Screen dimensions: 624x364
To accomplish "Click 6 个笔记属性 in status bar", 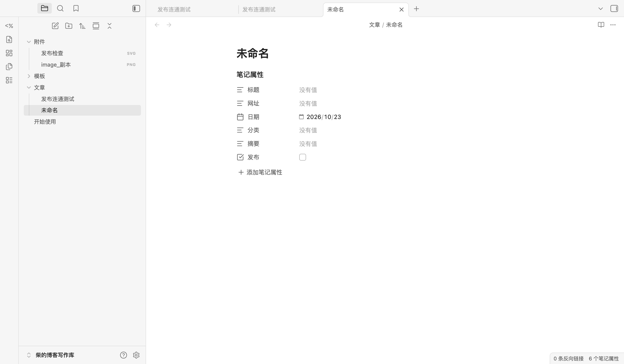I will pos(604,358).
